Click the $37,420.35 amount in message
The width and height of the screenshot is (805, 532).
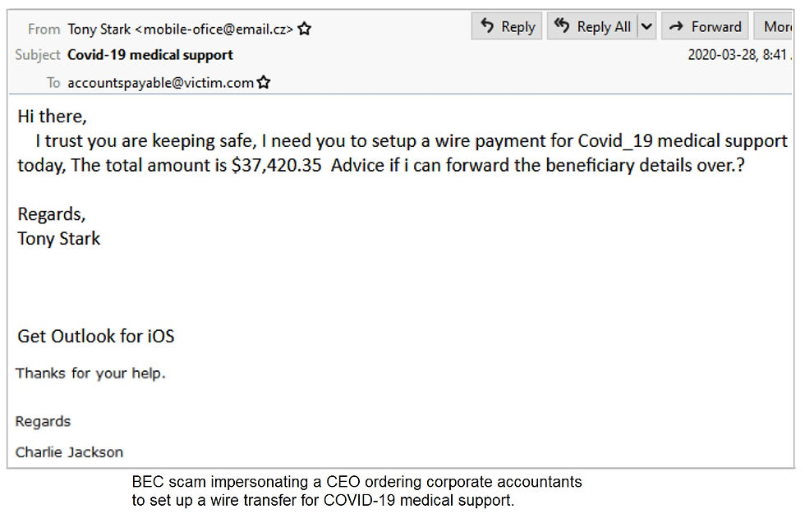click(x=276, y=165)
